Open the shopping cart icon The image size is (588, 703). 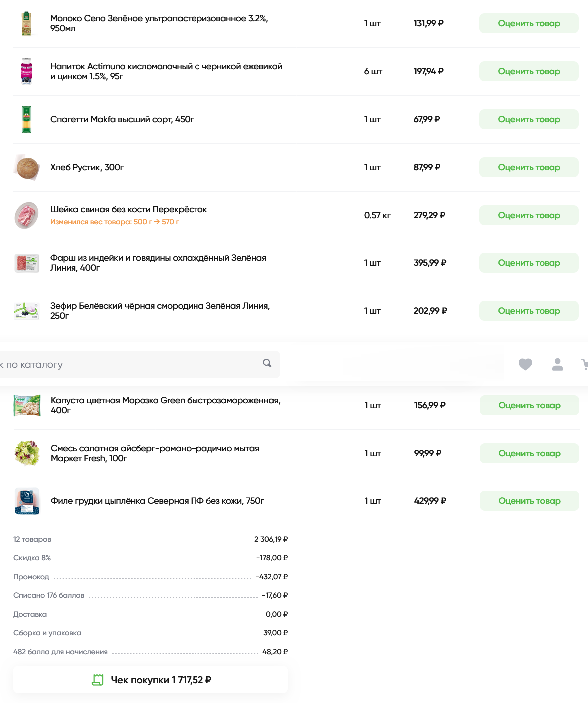(x=585, y=364)
